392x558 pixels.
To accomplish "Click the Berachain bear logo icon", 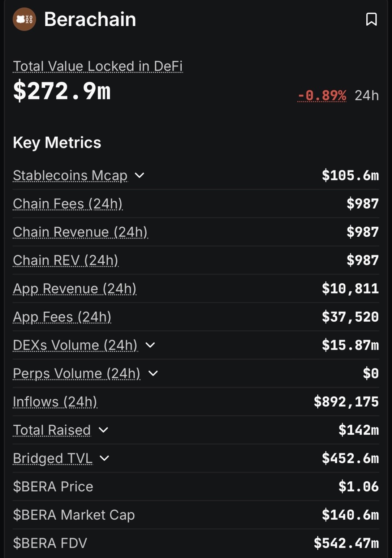I will click(x=24, y=19).
